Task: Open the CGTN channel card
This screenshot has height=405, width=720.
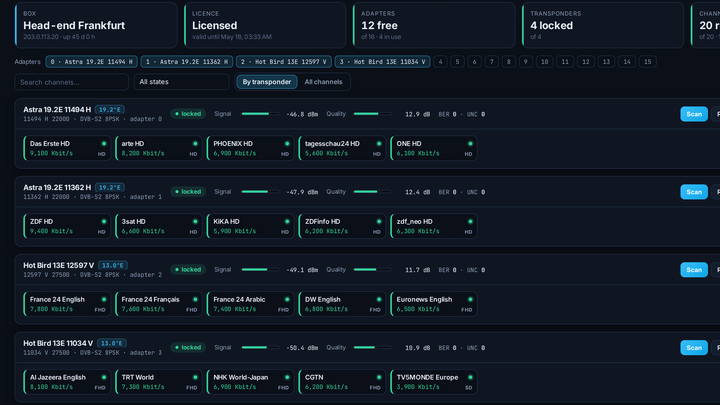Action: coord(342,382)
